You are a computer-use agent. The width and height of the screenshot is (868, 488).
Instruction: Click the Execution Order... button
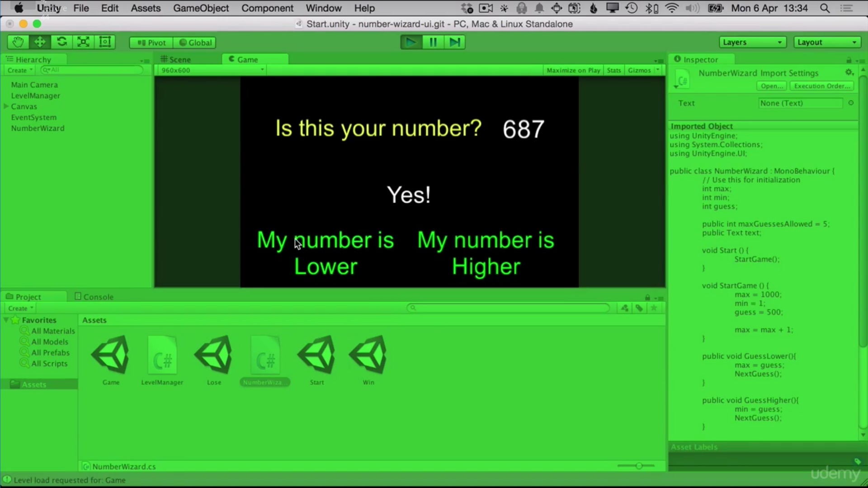coord(822,86)
